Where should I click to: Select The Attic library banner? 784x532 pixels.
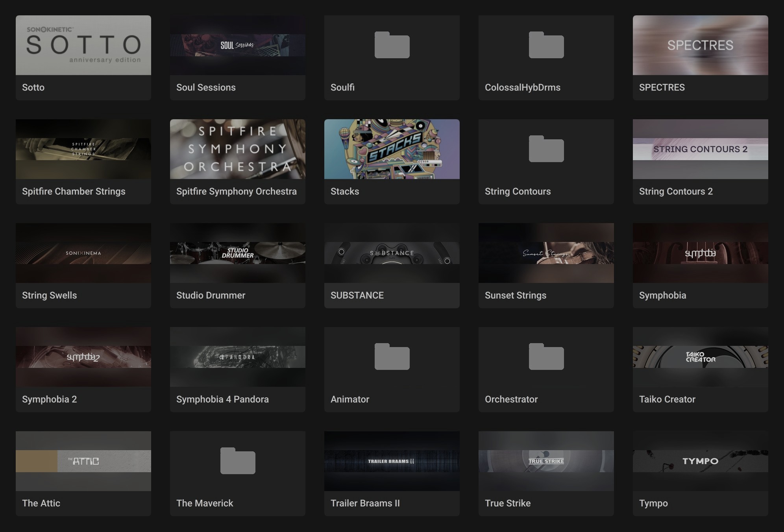(x=83, y=461)
